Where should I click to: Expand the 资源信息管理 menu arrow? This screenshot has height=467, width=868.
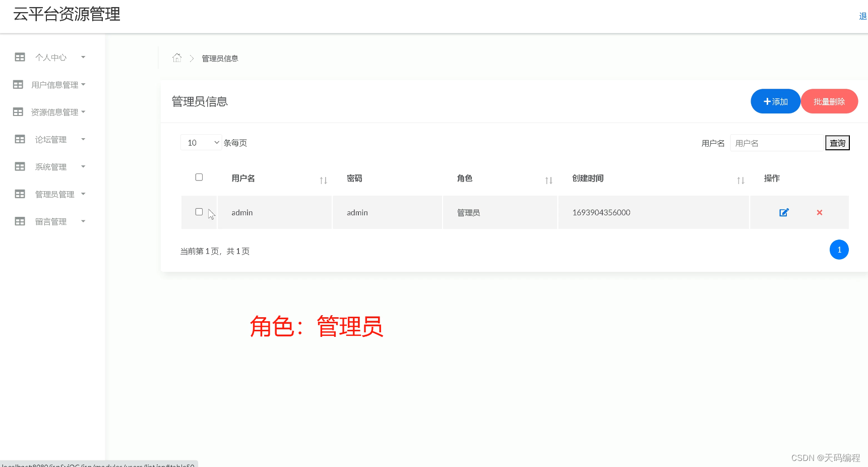(83, 111)
